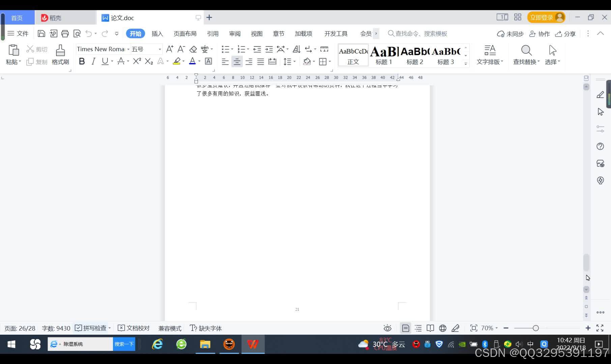Toggle Spell Check in status bar
Viewport: 611px width, 364px height.
pyautogui.click(x=90, y=328)
